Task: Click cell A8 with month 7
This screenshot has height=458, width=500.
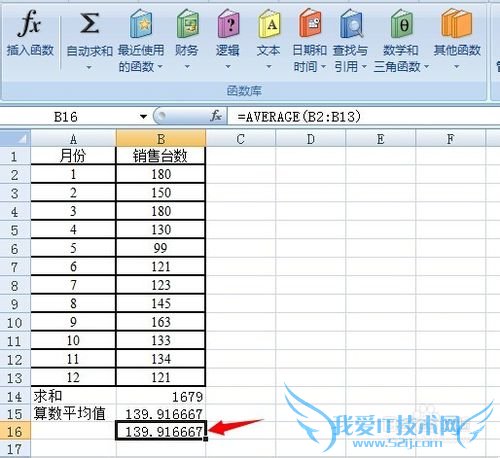Action: (x=73, y=285)
